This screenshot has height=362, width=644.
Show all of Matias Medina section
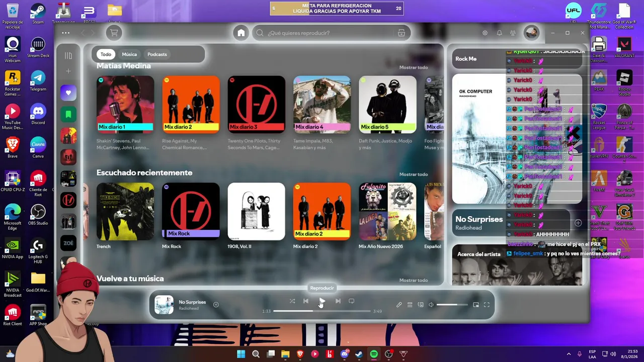coord(414,67)
